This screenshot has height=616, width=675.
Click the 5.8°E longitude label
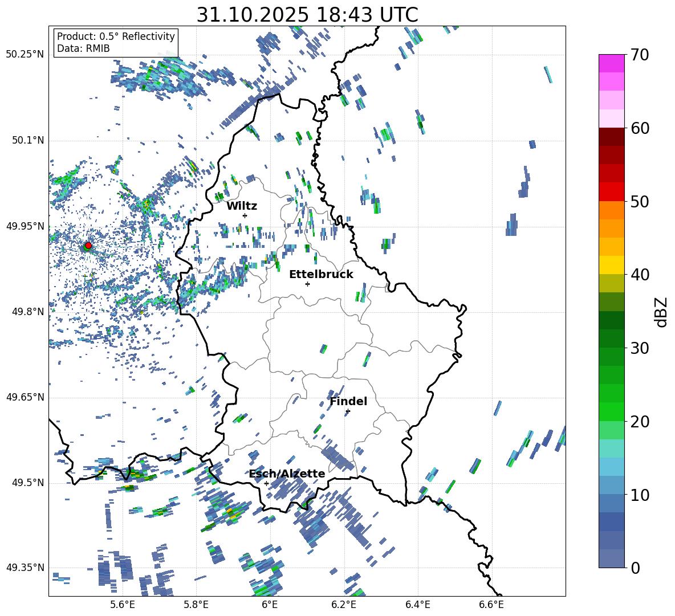tap(196, 605)
